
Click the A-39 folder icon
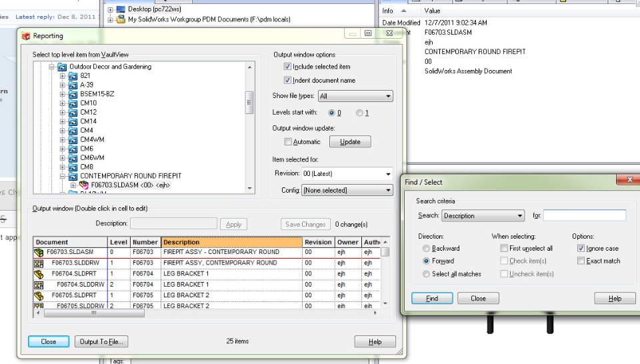tap(73, 85)
